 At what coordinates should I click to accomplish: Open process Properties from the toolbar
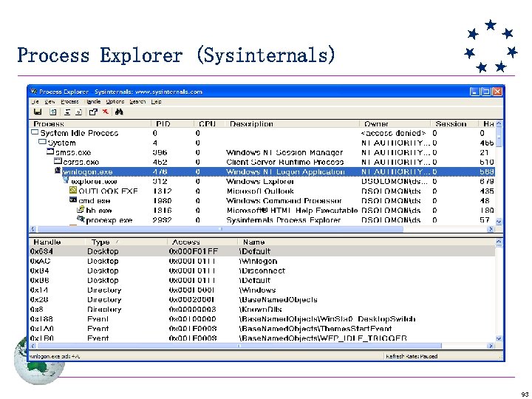coord(93,112)
